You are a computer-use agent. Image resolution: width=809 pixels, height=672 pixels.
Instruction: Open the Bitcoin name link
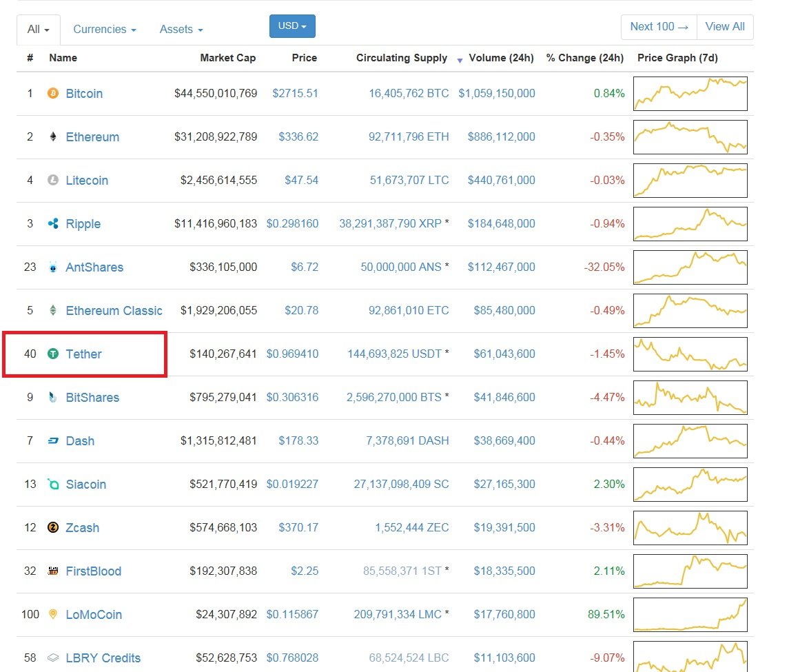pos(84,94)
